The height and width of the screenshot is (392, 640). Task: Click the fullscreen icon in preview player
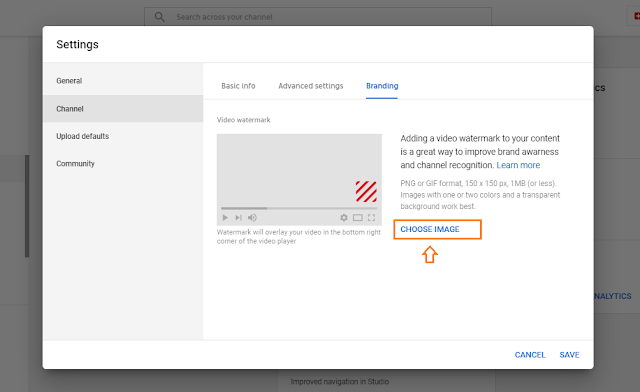371,218
